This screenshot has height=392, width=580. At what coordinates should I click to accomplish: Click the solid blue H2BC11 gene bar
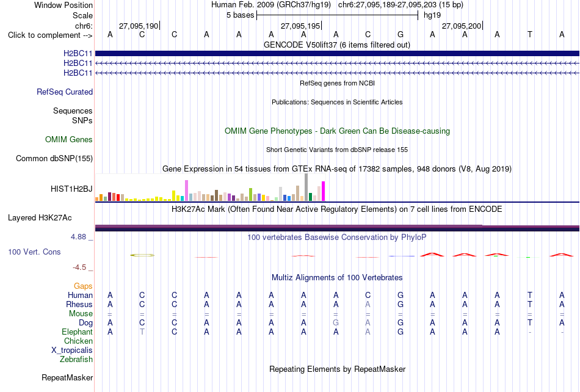tap(337, 53)
